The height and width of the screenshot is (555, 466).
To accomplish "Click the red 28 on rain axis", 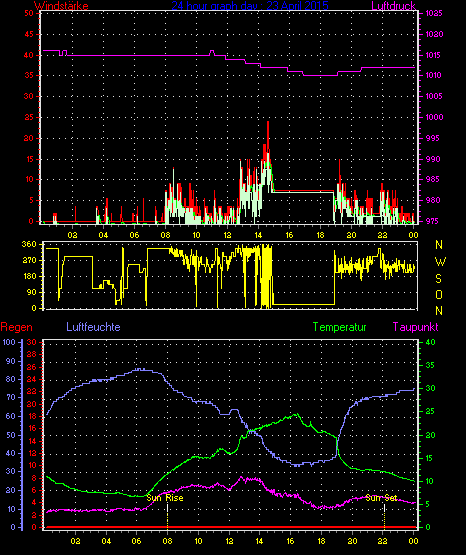I will [x=32, y=354].
